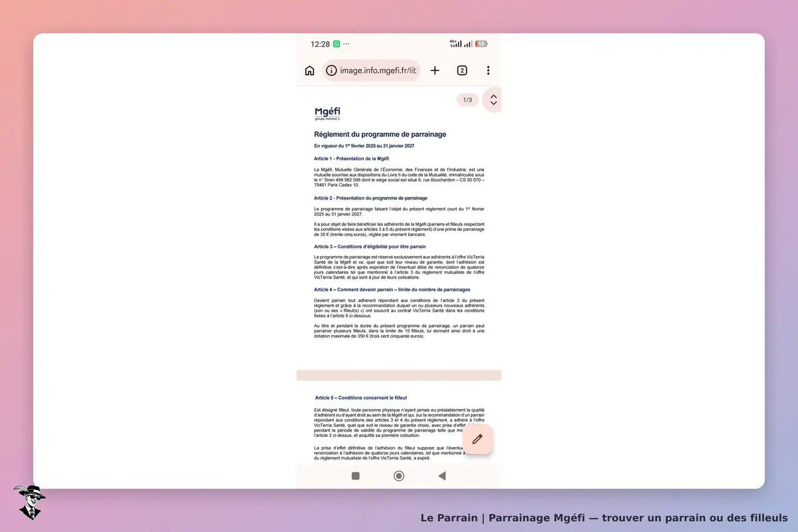Click paragraph starting "Devient parrain tout adhérent"
Image resolution: width=798 pixels, height=532 pixels.
pyautogui.click(x=399, y=309)
